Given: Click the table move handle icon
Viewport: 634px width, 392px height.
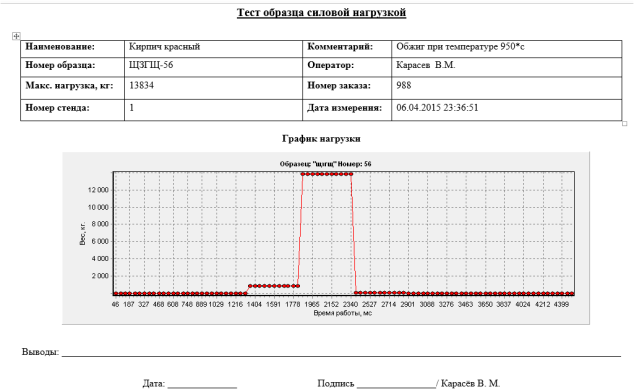Looking at the screenshot, I should point(16,36).
